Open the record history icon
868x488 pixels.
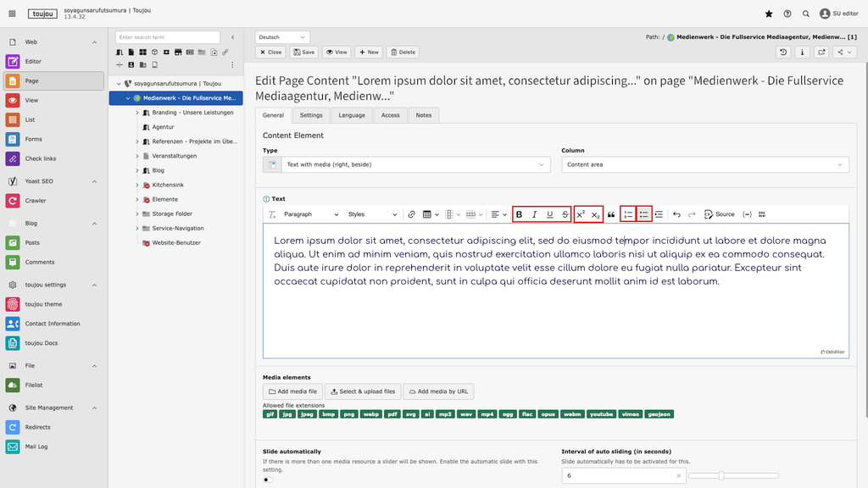[x=783, y=52]
